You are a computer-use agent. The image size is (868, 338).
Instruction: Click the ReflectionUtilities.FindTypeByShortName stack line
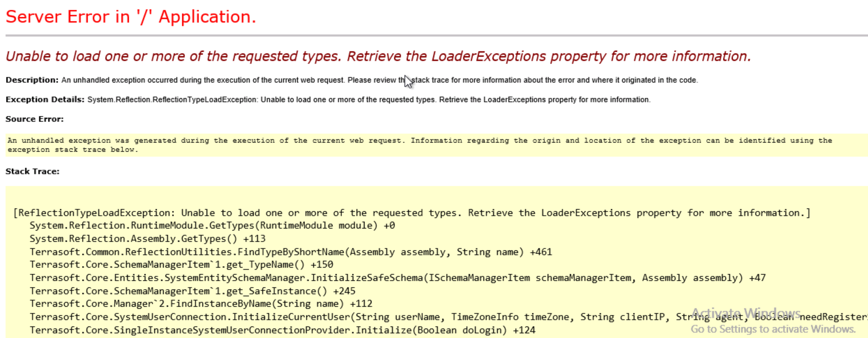[291, 252]
